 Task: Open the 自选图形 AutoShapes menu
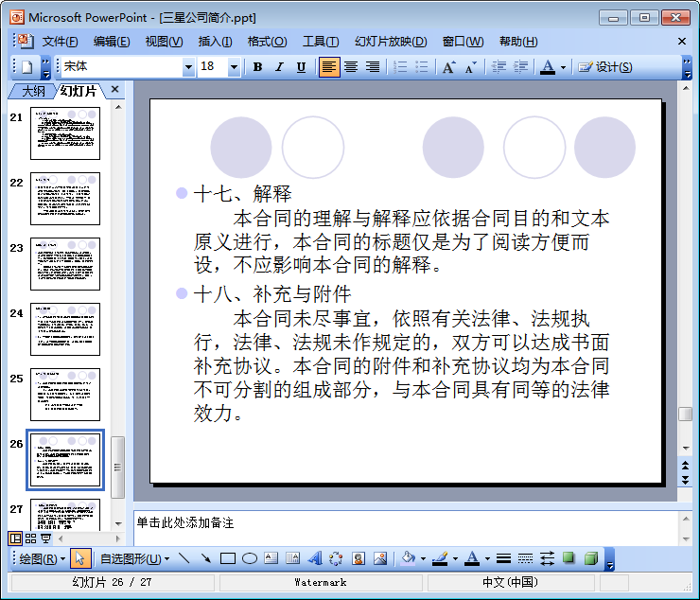click(133, 558)
